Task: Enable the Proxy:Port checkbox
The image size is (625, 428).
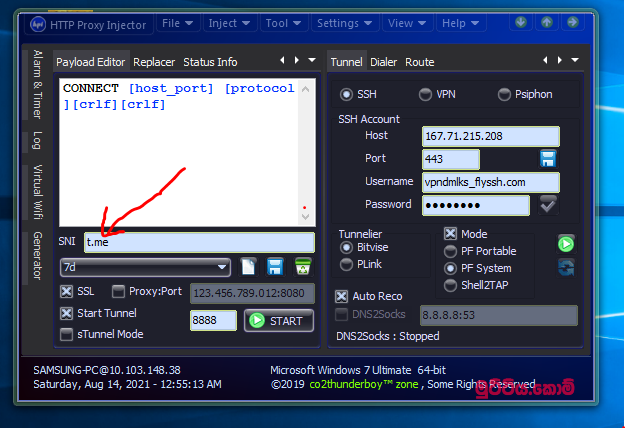Action: (x=118, y=291)
